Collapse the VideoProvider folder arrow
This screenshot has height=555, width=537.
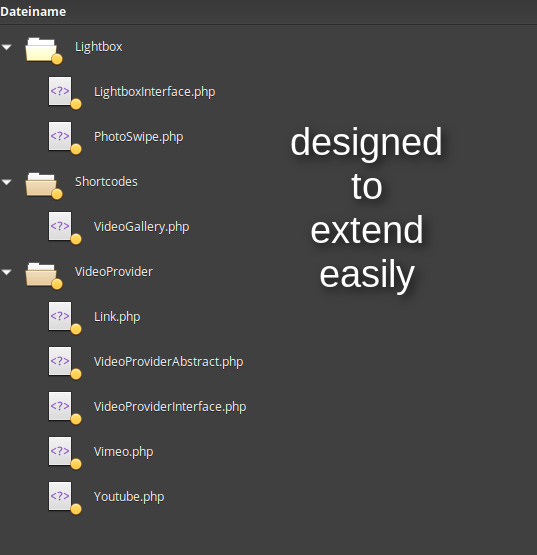(x=6, y=272)
